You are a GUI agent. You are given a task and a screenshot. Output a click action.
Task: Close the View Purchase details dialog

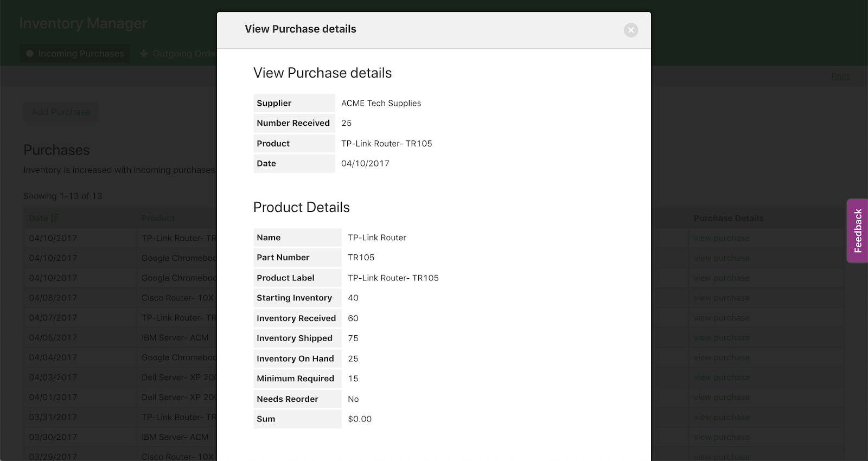[630, 30]
